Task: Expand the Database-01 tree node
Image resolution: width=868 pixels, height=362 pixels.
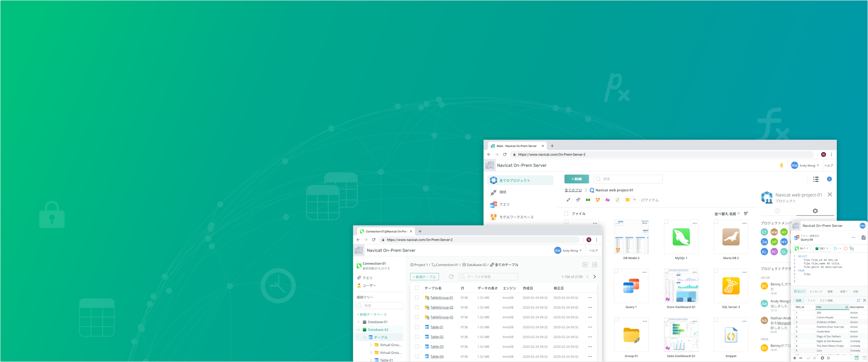Action: (x=359, y=322)
